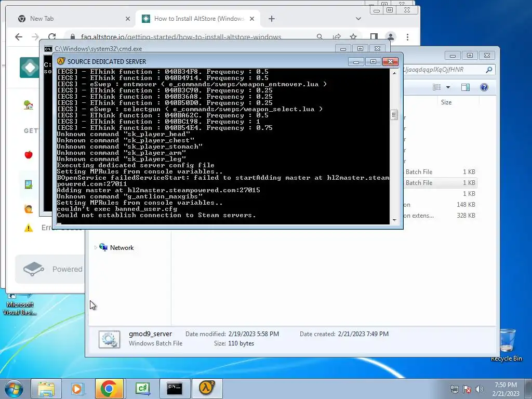
Task: Click the cmd.exe window title icon
Action: pos(48,48)
